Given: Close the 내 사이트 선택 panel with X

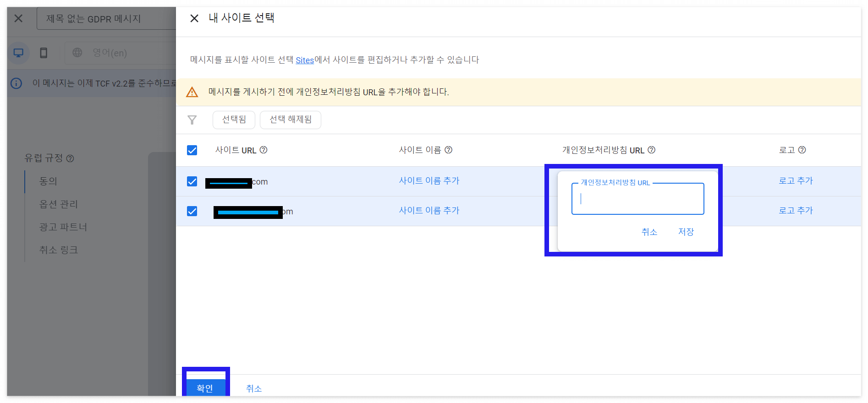Looking at the screenshot, I should [194, 18].
